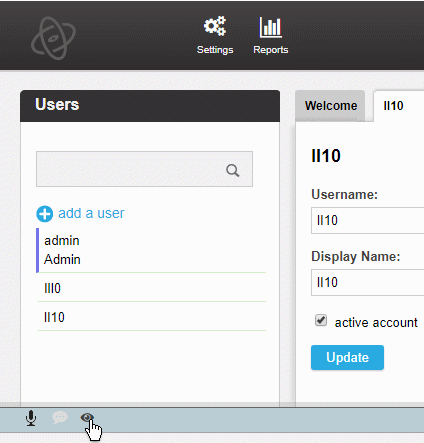Screen dimensions: 424x443
Task: Click the blue plus add-user icon
Action: click(45, 214)
